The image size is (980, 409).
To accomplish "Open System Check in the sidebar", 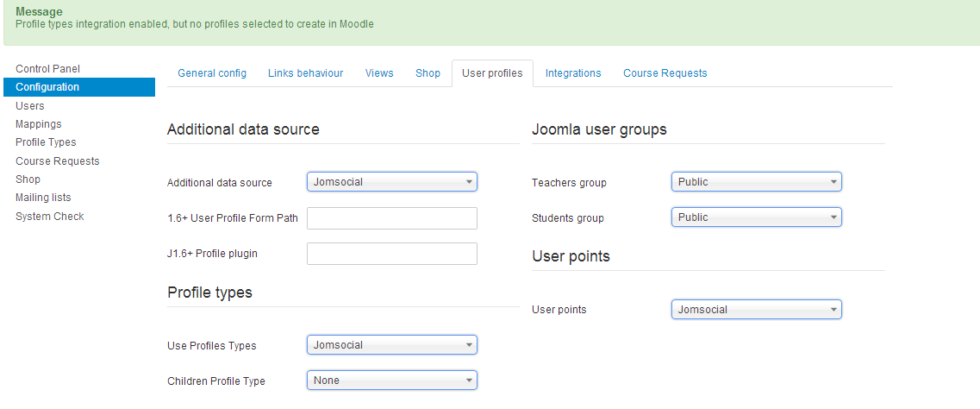I will tap(49, 217).
